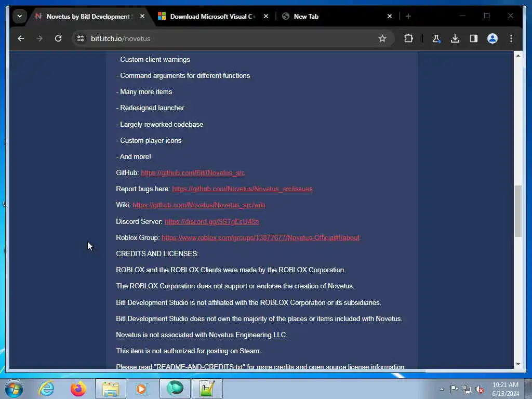The width and height of the screenshot is (532, 399).
Task: Open the Discord Server invite link
Action: pyautogui.click(x=212, y=221)
